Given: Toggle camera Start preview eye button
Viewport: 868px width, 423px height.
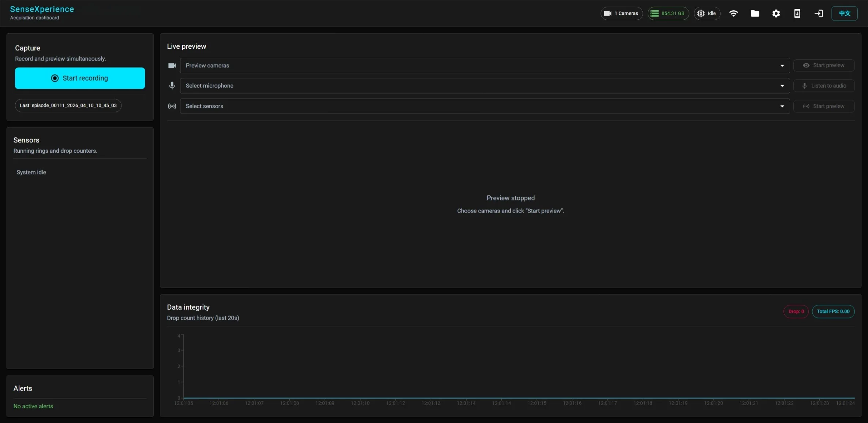Looking at the screenshot, I should (824, 66).
